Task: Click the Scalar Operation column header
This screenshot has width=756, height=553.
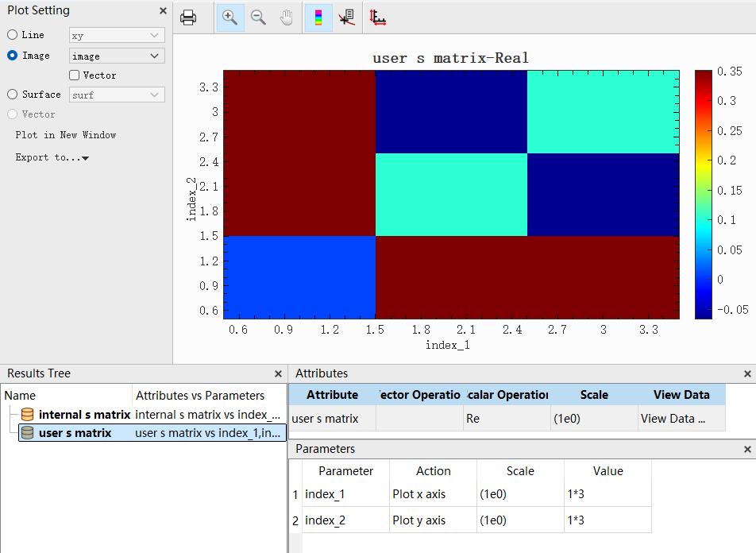Action: click(x=507, y=395)
